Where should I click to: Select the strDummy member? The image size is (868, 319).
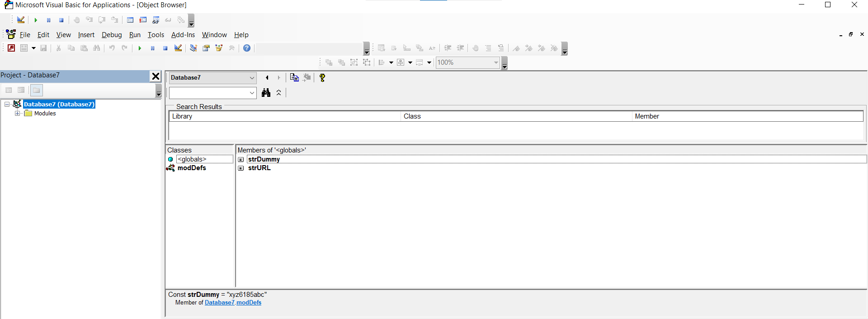(264, 159)
